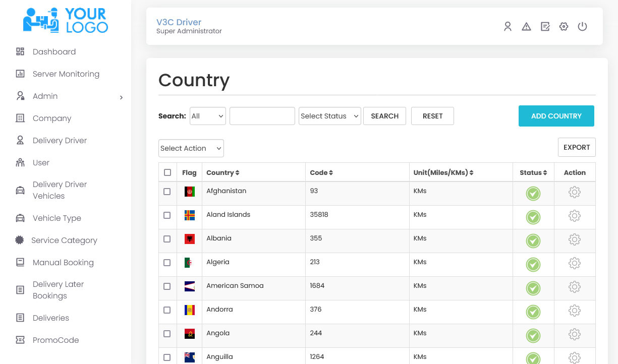Expand the Admin submenu chevron

[x=121, y=97]
